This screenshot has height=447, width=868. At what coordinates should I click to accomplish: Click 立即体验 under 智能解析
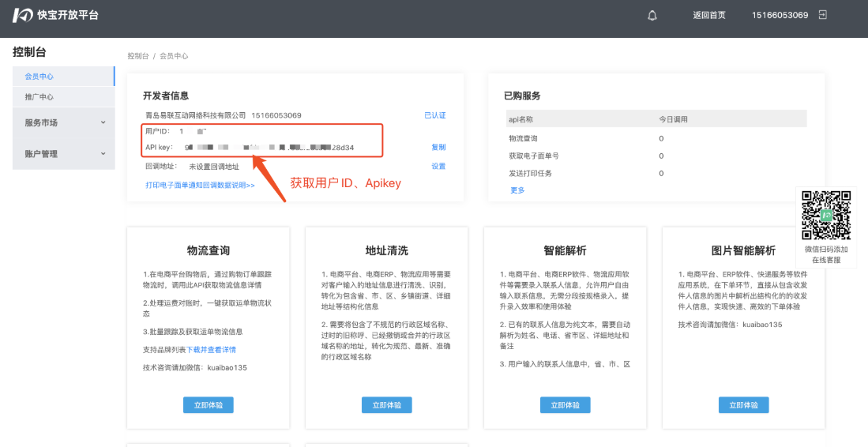565,405
